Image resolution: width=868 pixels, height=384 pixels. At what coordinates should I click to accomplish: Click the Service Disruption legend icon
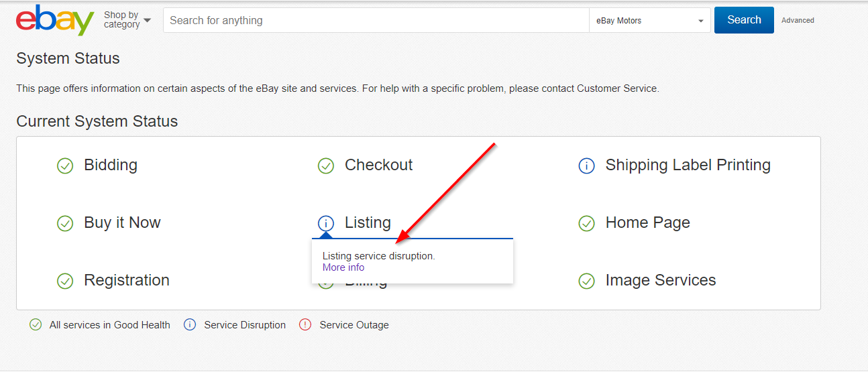point(190,325)
